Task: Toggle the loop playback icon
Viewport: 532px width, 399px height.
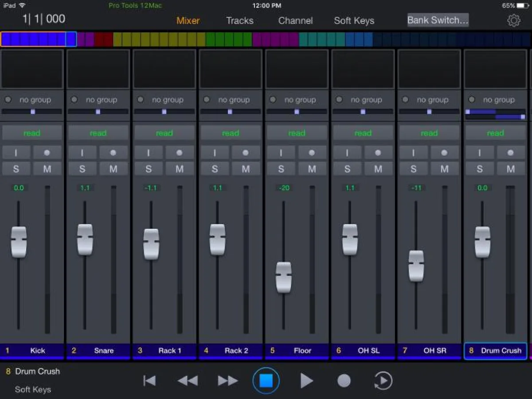Action: pyautogui.click(x=383, y=380)
